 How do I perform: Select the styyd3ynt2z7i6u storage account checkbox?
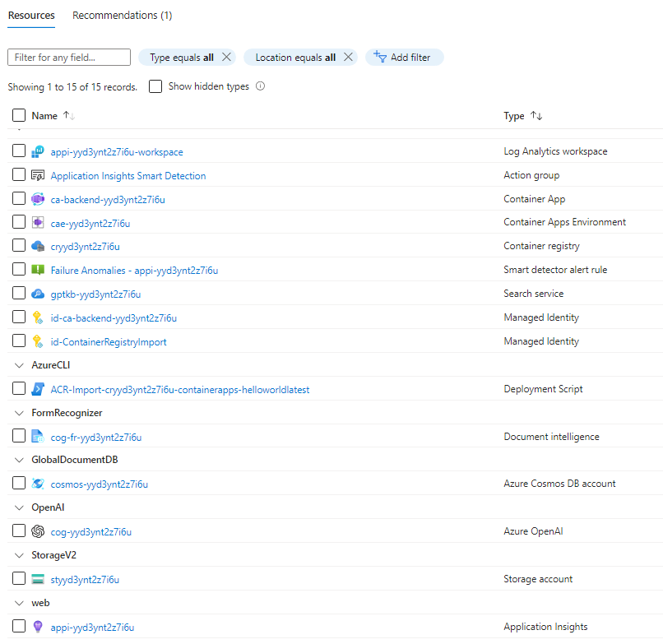pyautogui.click(x=19, y=578)
